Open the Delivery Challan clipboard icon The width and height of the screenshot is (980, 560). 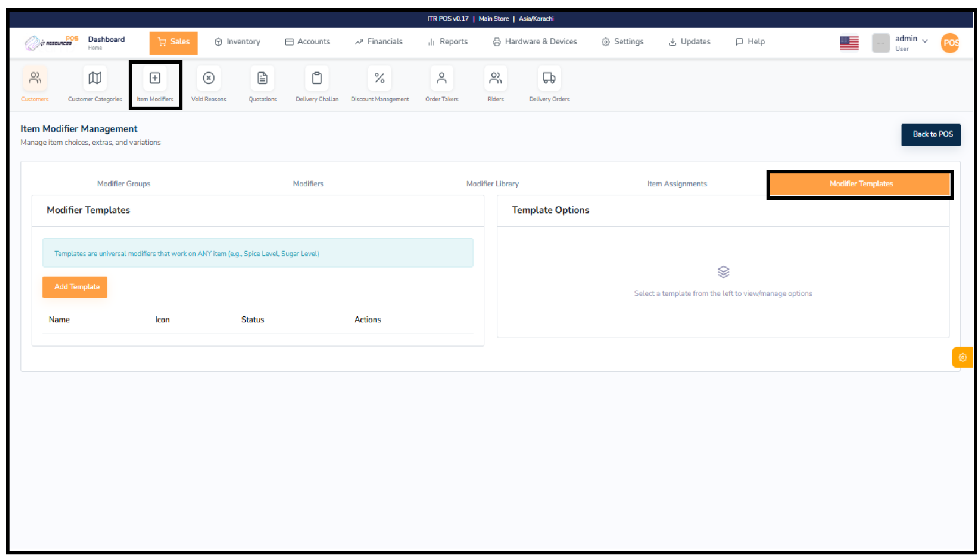317,78
